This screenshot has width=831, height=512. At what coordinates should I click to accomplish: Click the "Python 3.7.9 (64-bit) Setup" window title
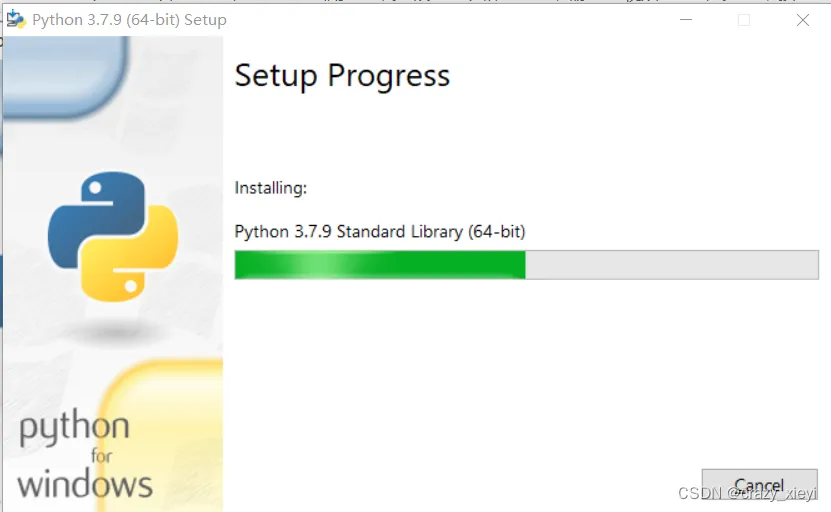[x=129, y=19]
